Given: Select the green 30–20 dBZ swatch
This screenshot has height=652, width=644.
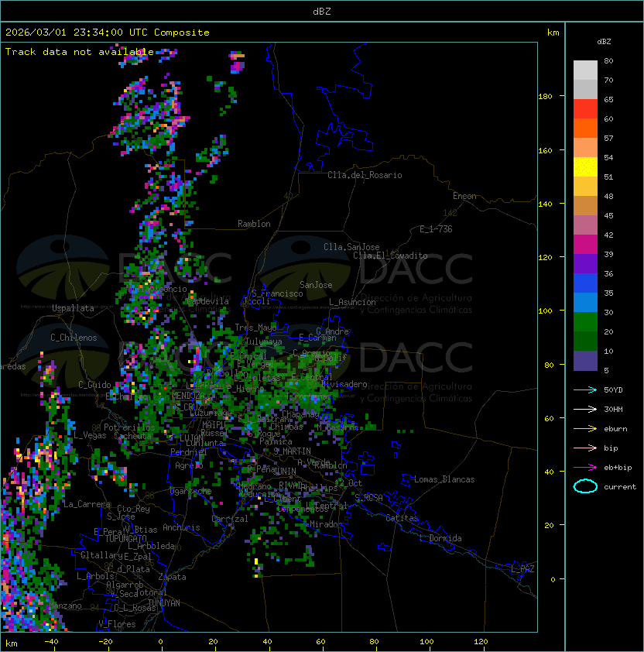Looking at the screenshot, I should 585,322.
